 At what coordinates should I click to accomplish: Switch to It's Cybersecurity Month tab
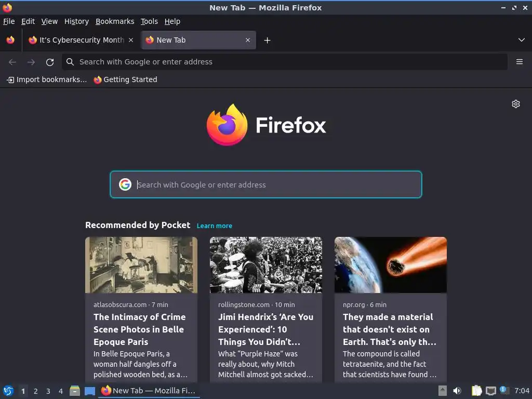(82, 40)
